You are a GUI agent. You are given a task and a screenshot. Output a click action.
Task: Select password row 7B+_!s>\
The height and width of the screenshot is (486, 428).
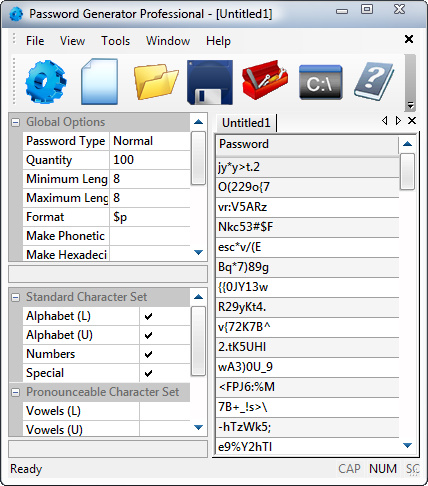pyautogui.click(x=307, y=407)
